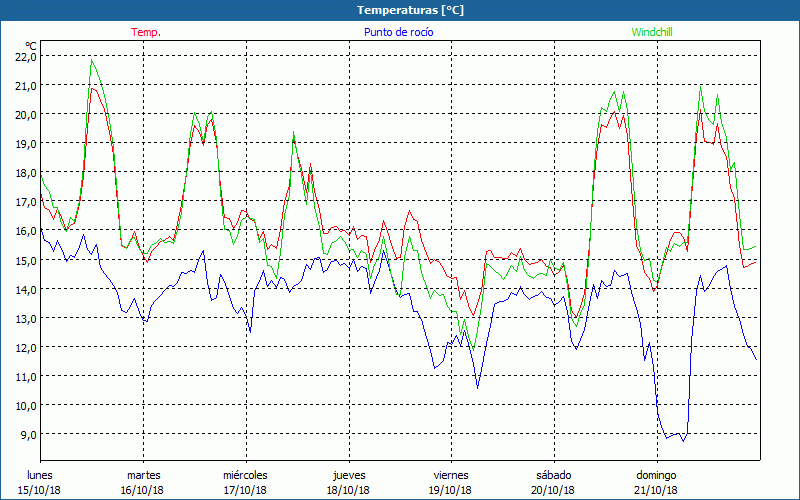Click the 20/10/18 date label
This screenshot has width=800, height=500.
pos(553,490)
